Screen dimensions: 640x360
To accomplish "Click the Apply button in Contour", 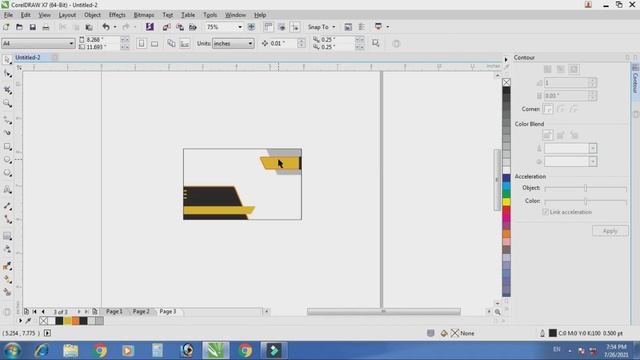I will tap(610, 231).
